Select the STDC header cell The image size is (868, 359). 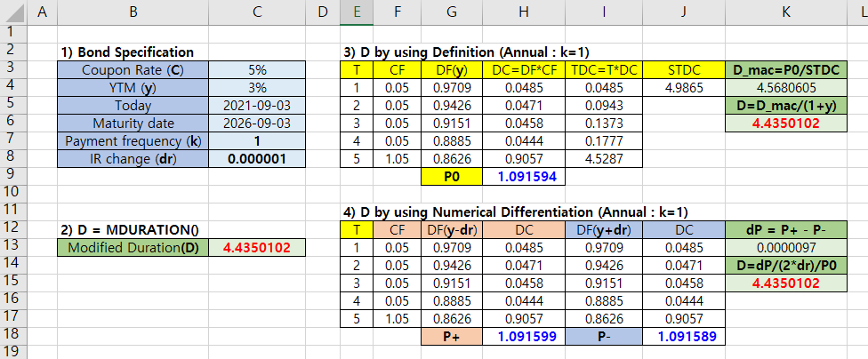point(684,70)
